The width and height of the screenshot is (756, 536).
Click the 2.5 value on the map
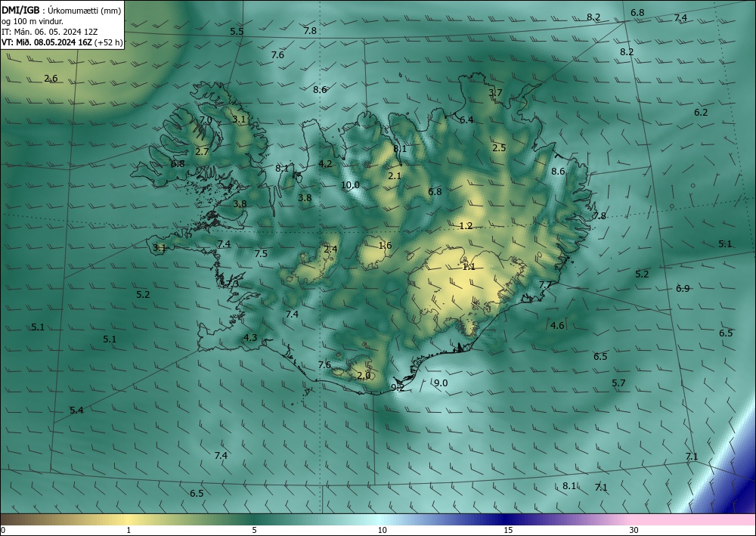coord(500,147)
